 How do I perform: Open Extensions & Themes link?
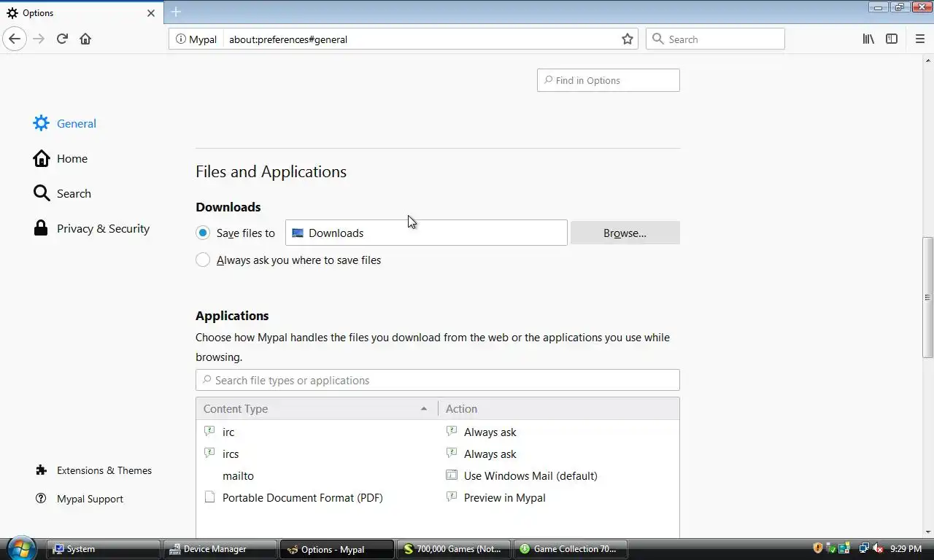(x=93, y=470)
